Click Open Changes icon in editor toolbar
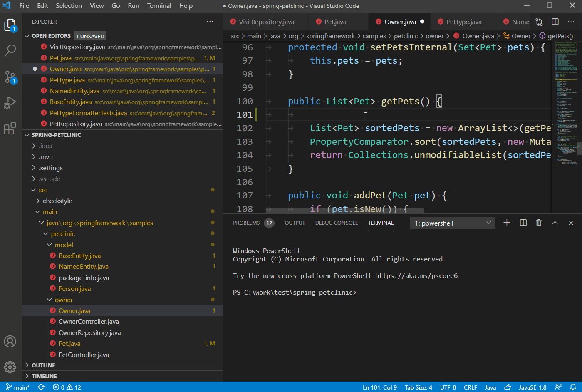The image size is (582, 392). pos(539,22)
